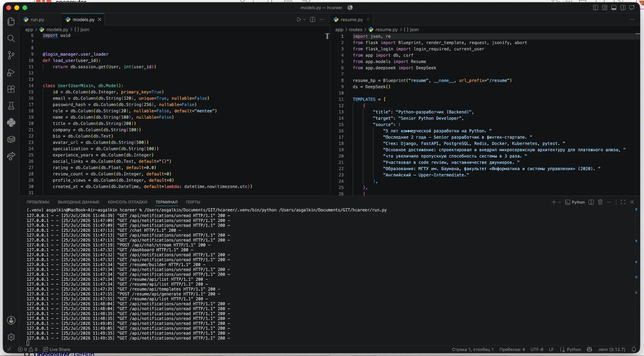The width and height of the screenshot is (644, 356).
Task: Open the Explorer view in activity bar
Action: coord(11,21)
